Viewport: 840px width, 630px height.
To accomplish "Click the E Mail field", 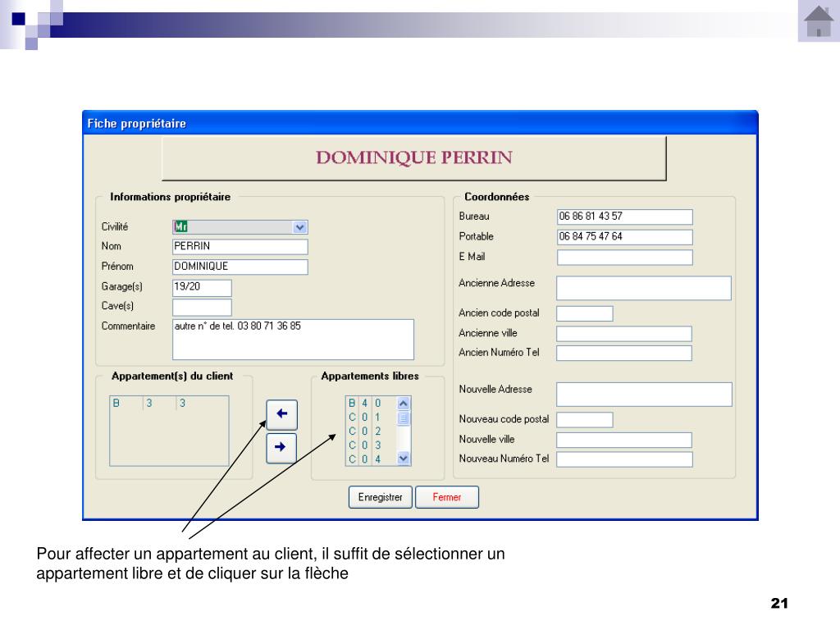I will pyautogui.click(x=624, y=257).
